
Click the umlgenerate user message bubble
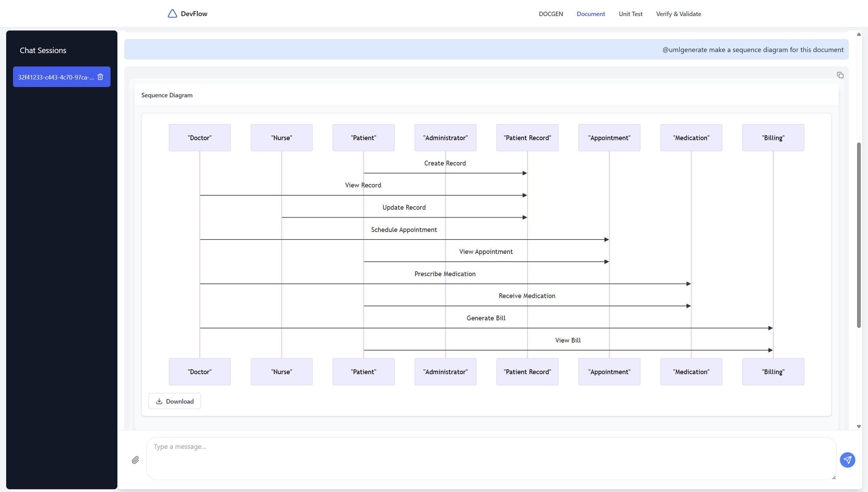[x=753, y=49]
